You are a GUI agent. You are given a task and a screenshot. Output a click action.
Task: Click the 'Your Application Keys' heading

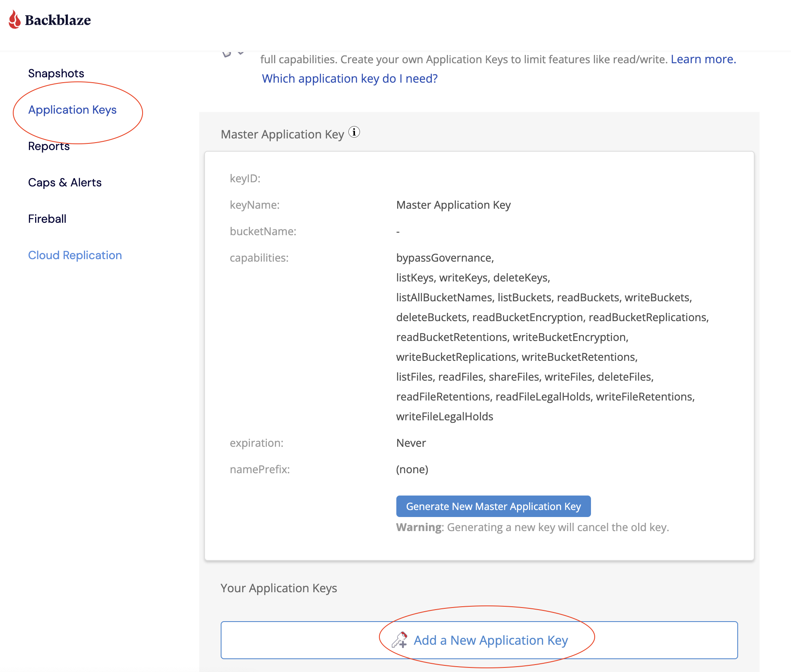tap(279, 588)
